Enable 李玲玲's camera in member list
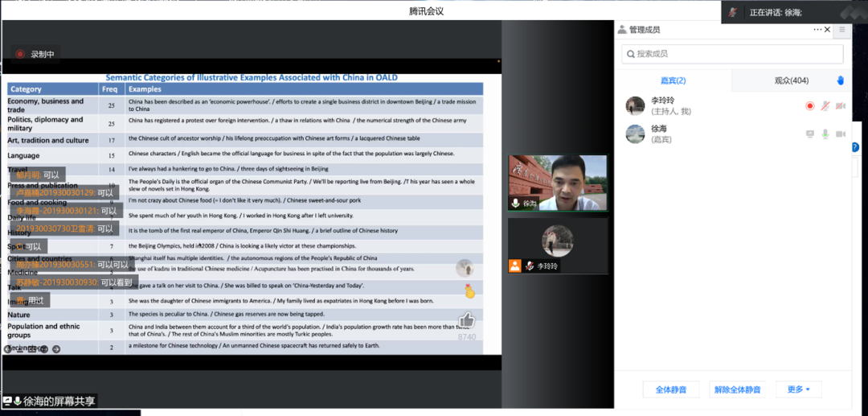868x416 pixels. coord(840,106)
